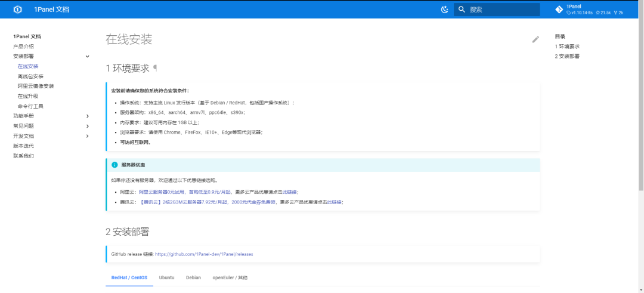Expand the 常见问题 sidebar section
The width and height of the screenshot is (644, 293).
coord(88,126)
